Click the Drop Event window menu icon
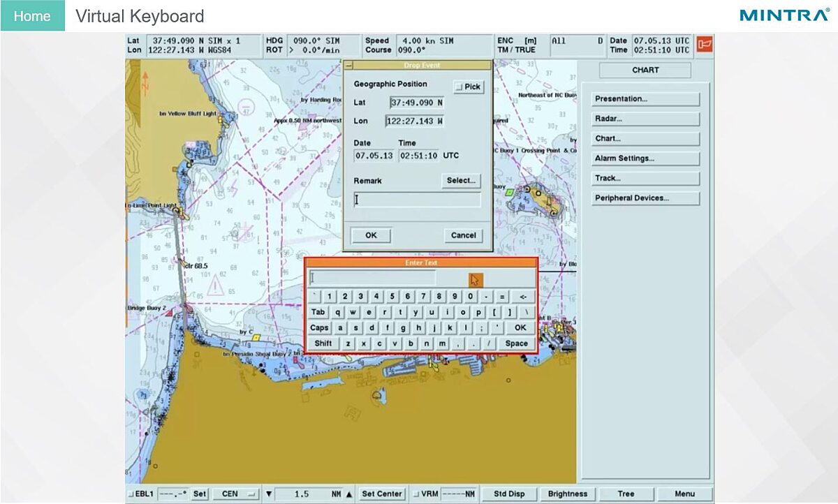The height and width of the screenshot is (504, 838). 349,66
